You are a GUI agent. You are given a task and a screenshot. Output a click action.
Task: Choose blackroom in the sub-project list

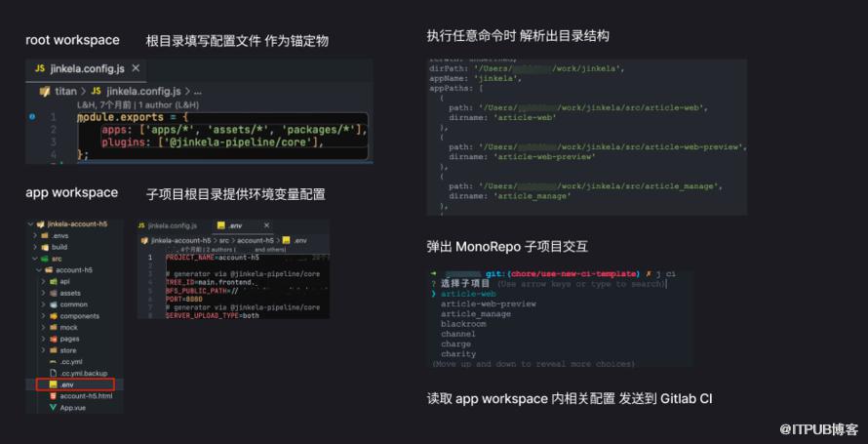[x=463, y=324]
